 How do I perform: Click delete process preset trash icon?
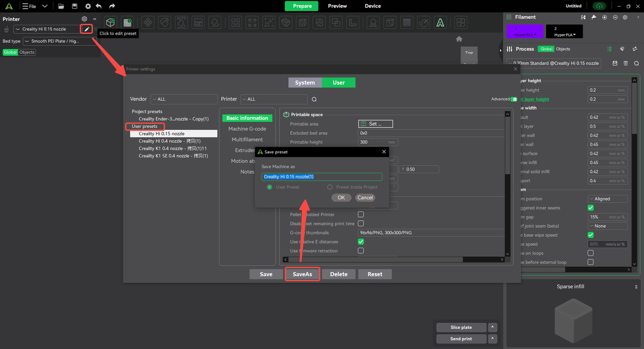[626, 63]
